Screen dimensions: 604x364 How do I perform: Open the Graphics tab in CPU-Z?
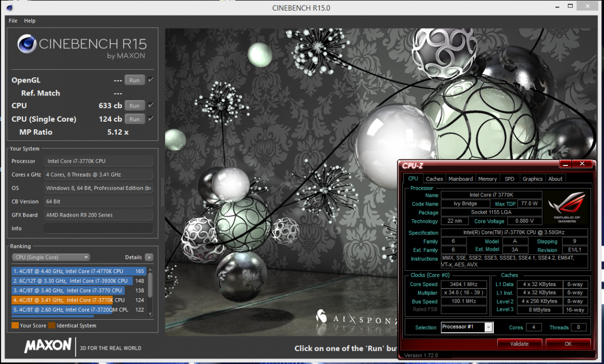click(533, 179)
